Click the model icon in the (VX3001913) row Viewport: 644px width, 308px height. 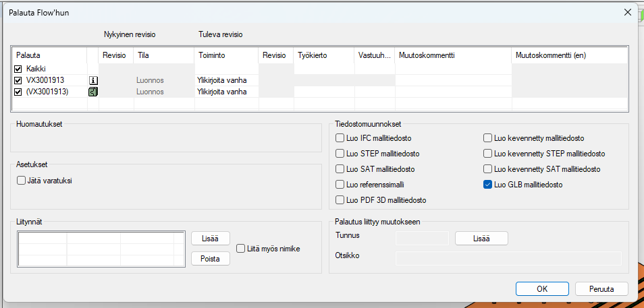pos(93,92)
